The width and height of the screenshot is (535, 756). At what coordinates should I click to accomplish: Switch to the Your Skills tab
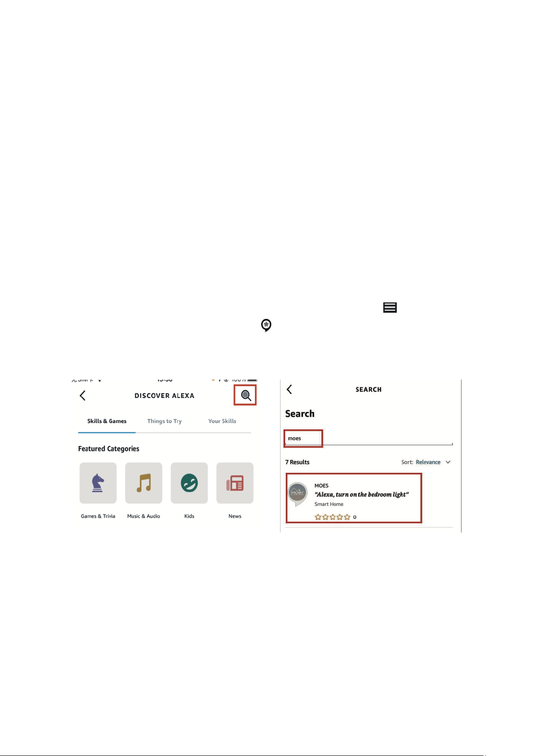pyautogui.click(x=222, y=421)
